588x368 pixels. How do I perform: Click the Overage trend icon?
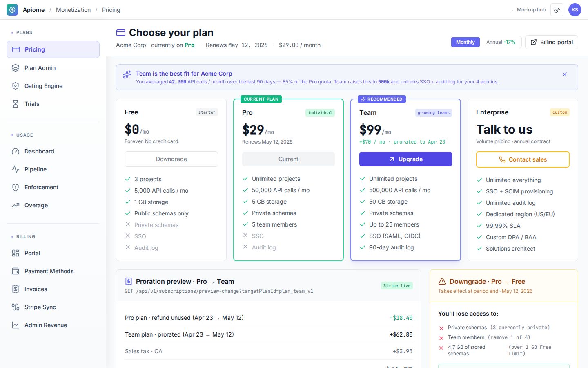pos(16,205)
